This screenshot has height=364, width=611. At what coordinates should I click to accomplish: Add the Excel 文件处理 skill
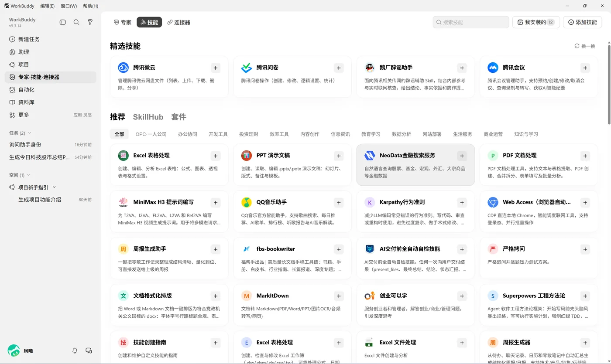coord(462,343)
